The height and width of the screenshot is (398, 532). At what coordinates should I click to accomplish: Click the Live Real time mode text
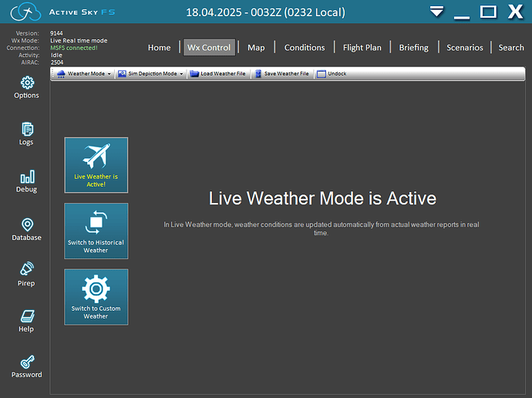click(x=79, y=41)
